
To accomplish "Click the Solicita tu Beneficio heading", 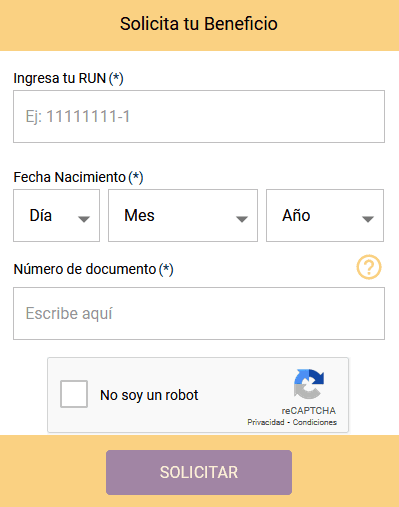I will click(199, 24).
